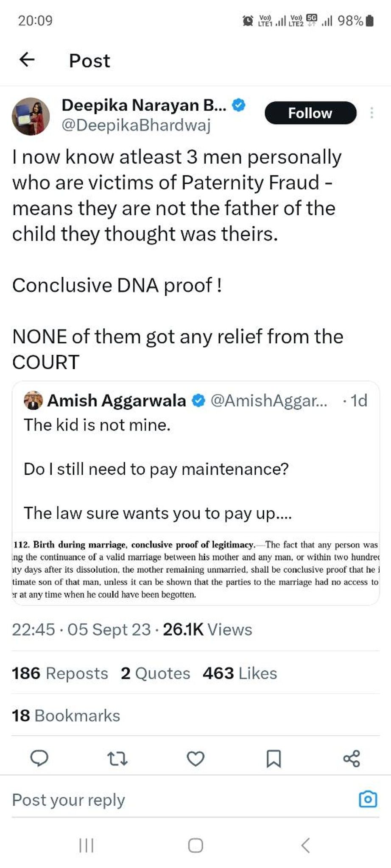This screenshot has height=868, width=391.
Task: View the 186 Reposts list
Action: pyautogui.click(x=60, y=673)
